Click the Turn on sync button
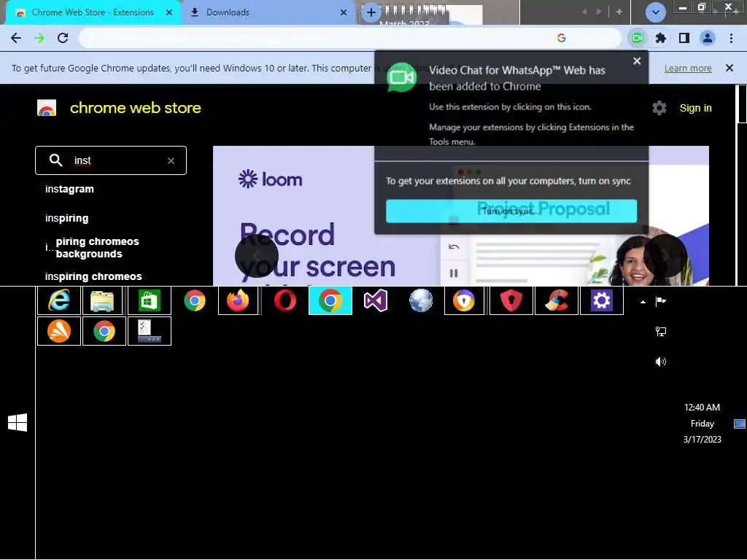 point(511,211)
